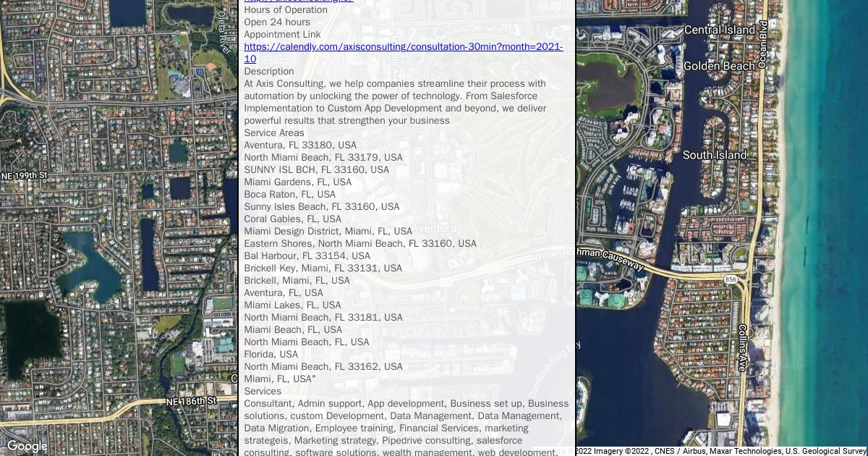Click the 856 route shield near Collins Ave
Image resolution: width=868 pixels, height=456 pixels.
731,278
